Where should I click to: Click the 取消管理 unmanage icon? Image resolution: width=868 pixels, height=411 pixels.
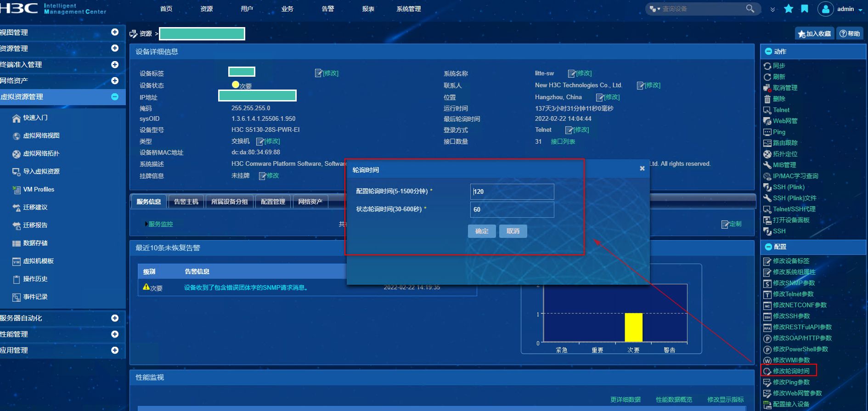767,88
